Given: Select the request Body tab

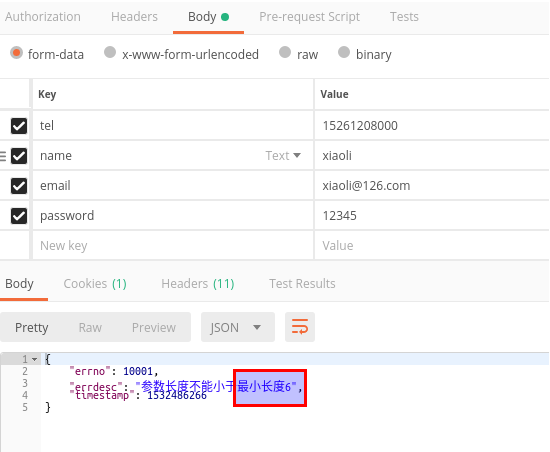Looking at the screenshot, I should click(x=208, y=17).
